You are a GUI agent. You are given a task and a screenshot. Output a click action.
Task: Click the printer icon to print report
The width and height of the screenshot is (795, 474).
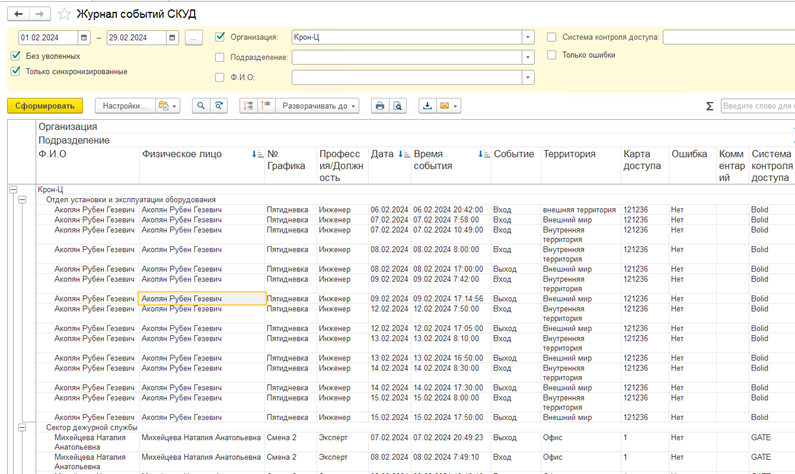pos(379,106)
